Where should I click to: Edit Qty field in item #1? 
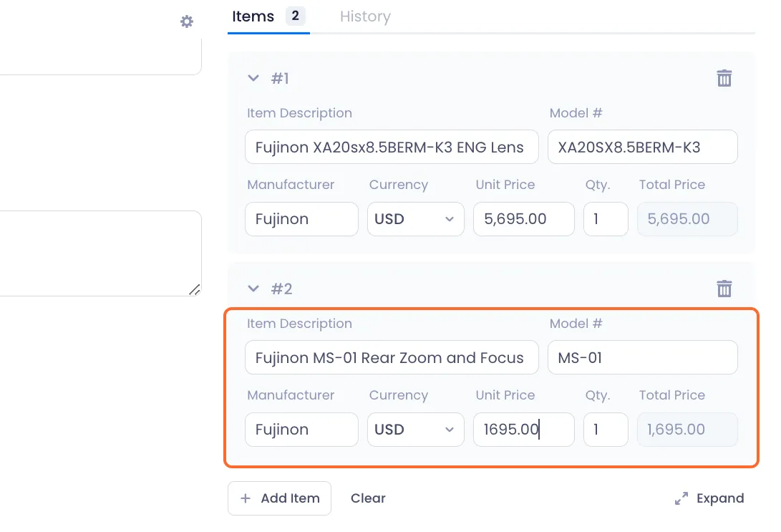coord(606,218)
